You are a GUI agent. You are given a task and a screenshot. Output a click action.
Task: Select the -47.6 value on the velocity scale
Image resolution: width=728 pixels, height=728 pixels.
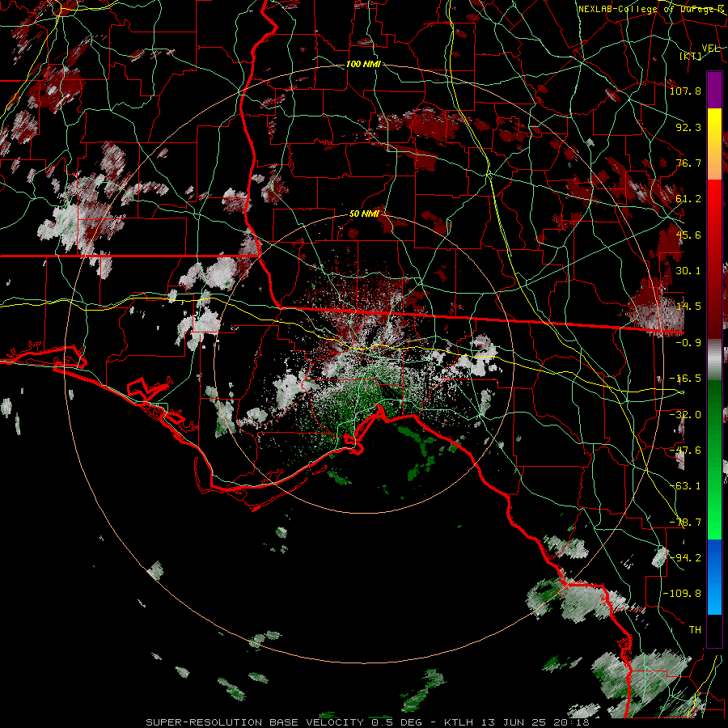click(x=685, y=451)
